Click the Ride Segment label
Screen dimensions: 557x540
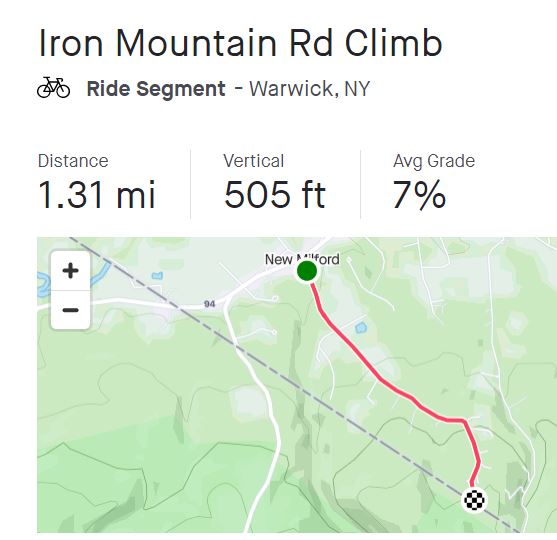tap(156, 88)
